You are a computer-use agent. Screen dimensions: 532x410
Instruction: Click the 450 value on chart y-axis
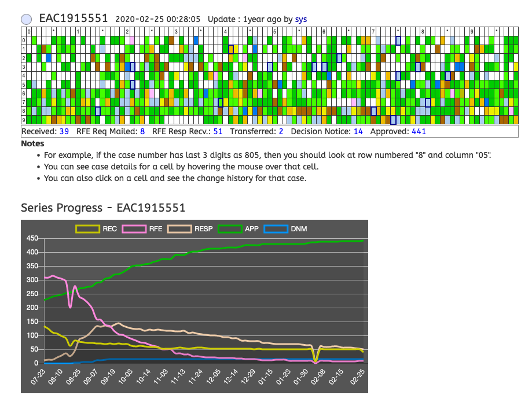click(31, 238)
